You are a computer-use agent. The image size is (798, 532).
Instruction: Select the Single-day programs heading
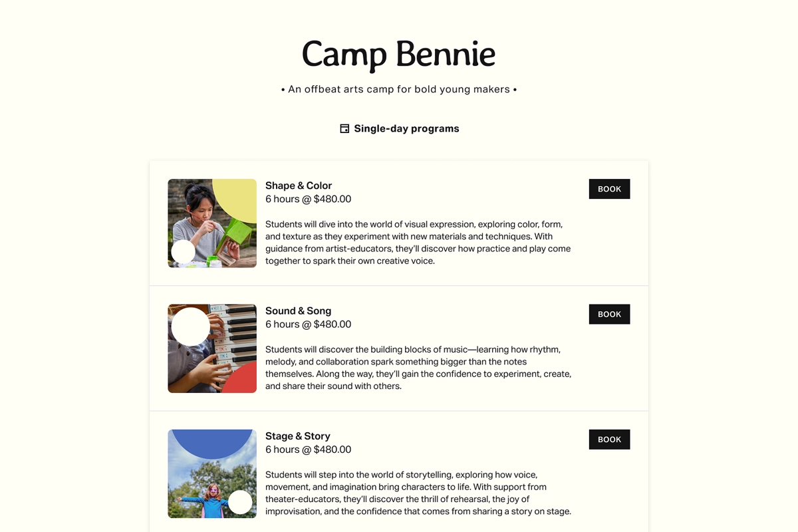(x=406, y=129)
